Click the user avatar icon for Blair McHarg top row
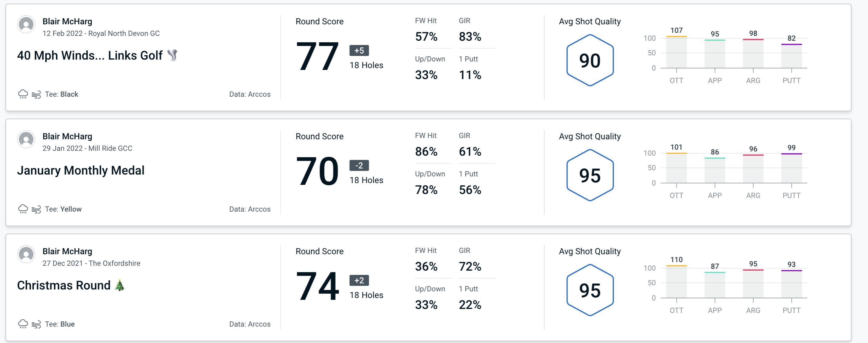868x343 pixels. [x=26, y=26]
